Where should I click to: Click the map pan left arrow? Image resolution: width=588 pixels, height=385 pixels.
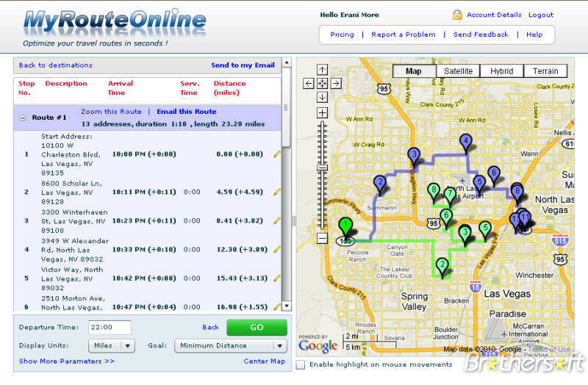309,83
